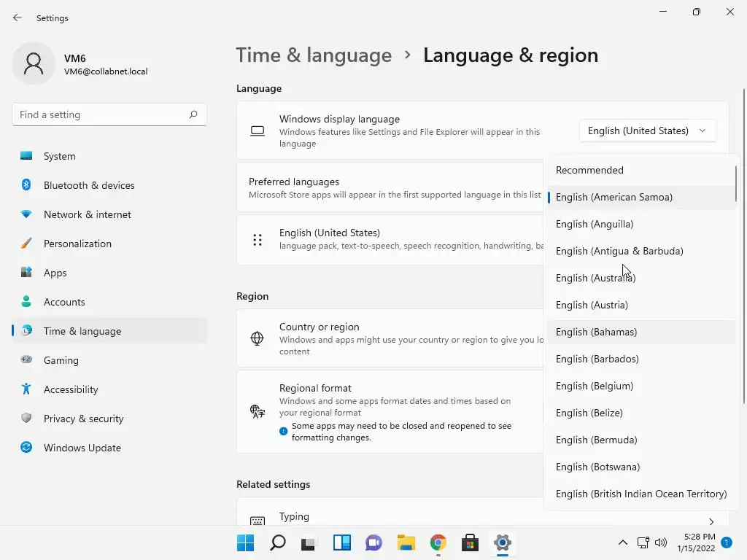
Task: Click the Windows Update sync icon
Action: pos(26,447)
